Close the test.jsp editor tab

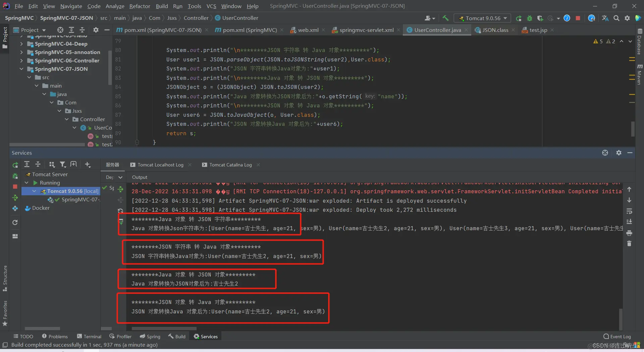(552, 30)
